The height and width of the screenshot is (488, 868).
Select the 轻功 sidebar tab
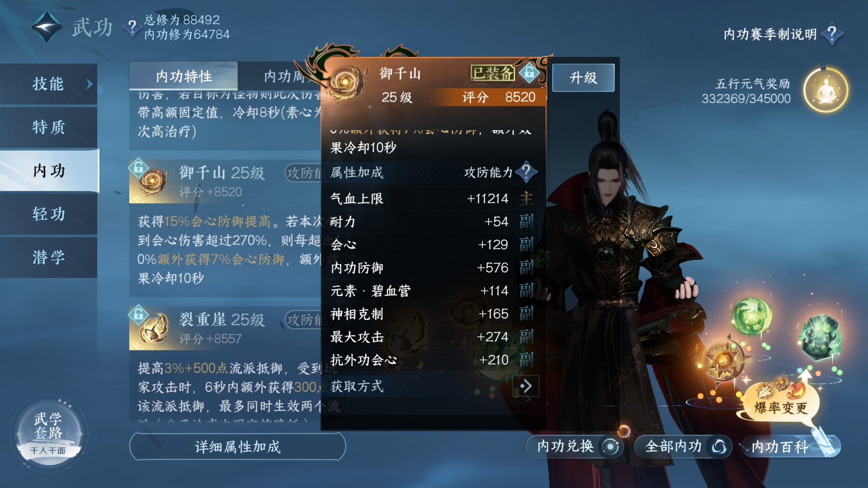[49, 214]
